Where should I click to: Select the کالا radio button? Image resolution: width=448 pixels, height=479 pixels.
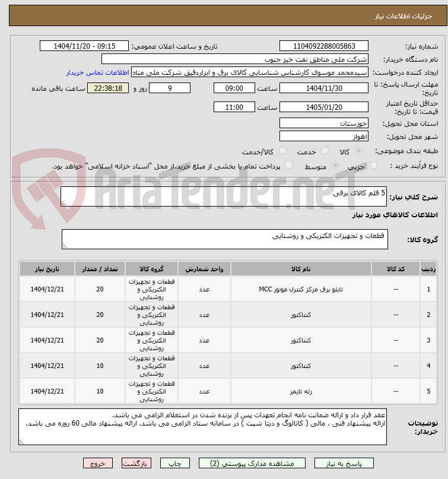(x=359, y=151)
